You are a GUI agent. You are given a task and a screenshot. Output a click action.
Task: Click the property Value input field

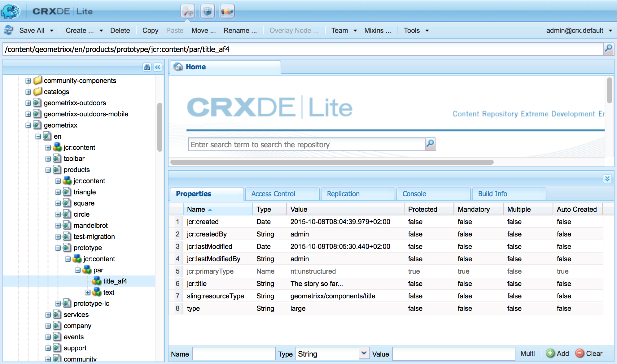(453, 353)
